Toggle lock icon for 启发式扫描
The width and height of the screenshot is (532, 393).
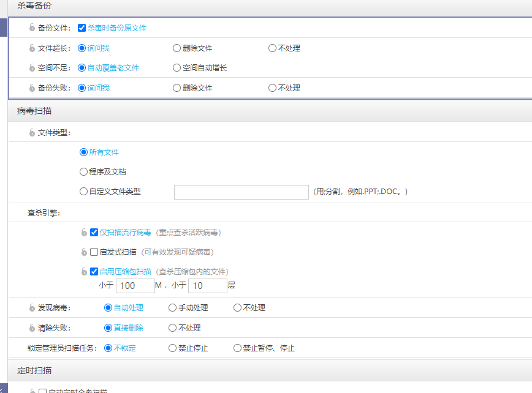click(x=84, y=252)
